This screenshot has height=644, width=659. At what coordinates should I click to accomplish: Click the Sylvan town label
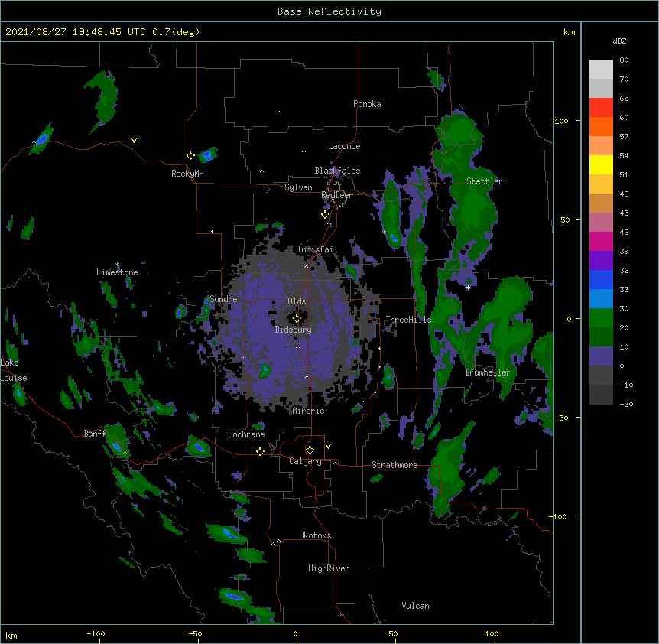[x=298, y=187]
